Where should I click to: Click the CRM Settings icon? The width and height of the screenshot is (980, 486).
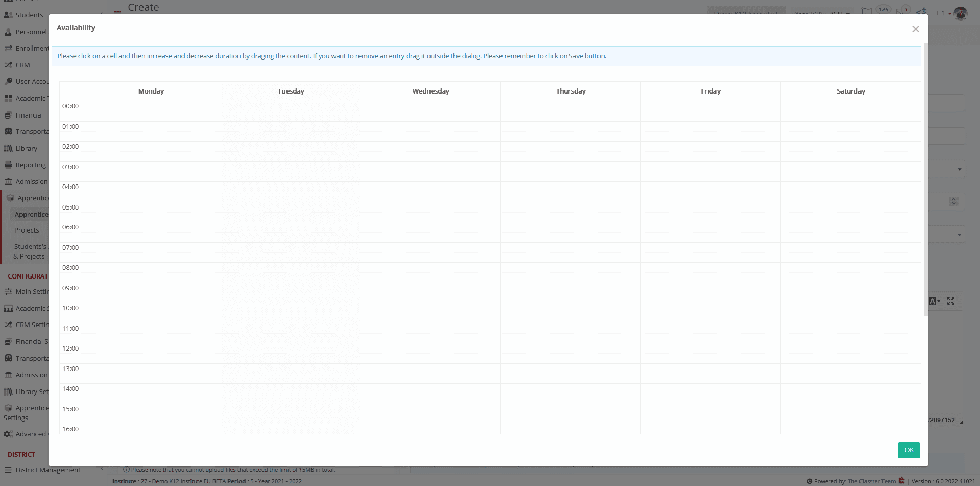click(x=8, y=325)
